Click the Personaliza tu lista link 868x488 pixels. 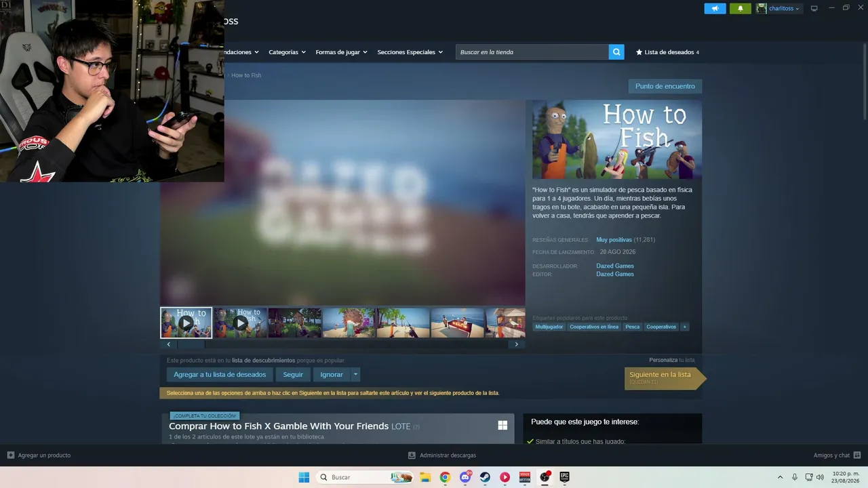[671, 360]
